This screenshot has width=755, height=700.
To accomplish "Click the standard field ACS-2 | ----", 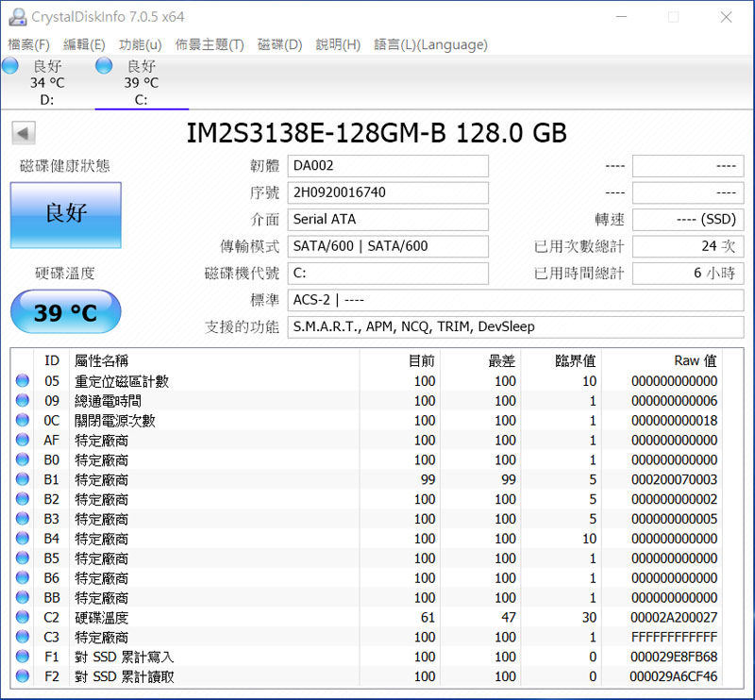I will point(515,300).
